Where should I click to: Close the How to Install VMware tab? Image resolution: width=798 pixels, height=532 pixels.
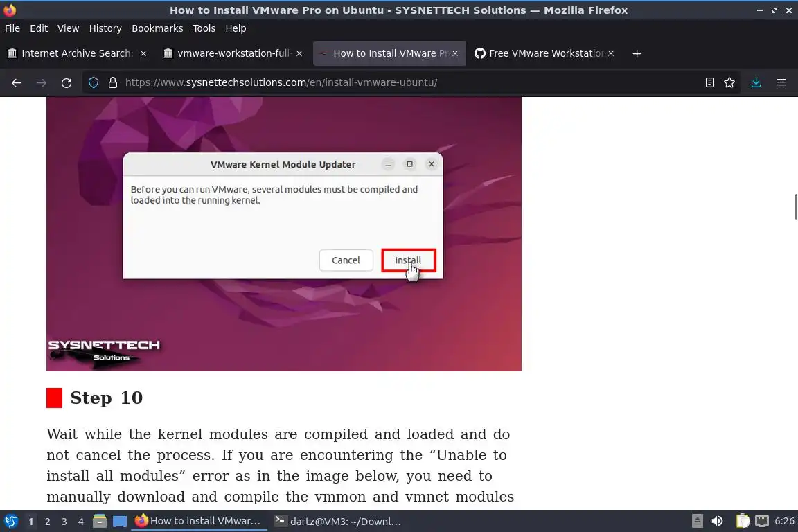click(455, 53)
